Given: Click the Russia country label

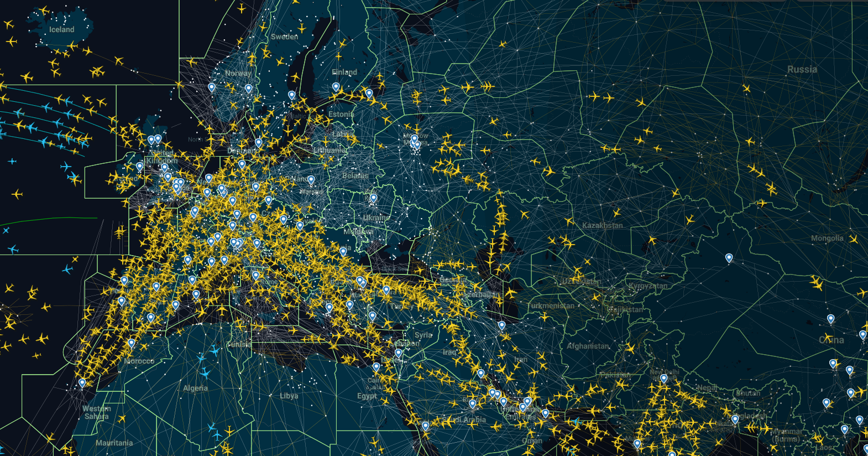Looking at the screenshot, I should (x=802, y=69).
